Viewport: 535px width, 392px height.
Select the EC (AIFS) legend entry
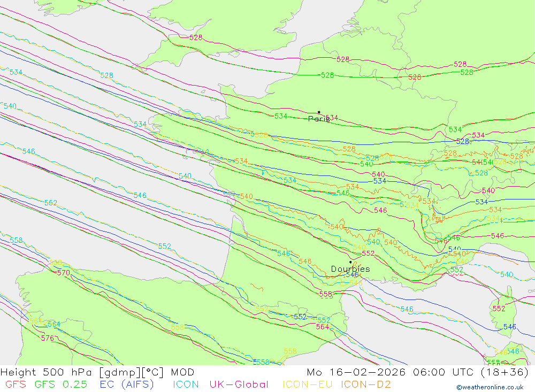click(x=127, y=385)
